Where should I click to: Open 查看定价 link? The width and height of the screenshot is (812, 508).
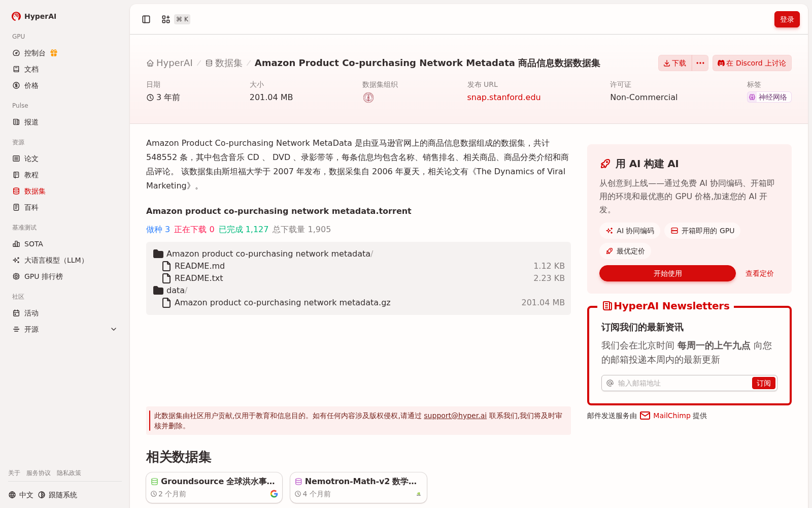759,273
